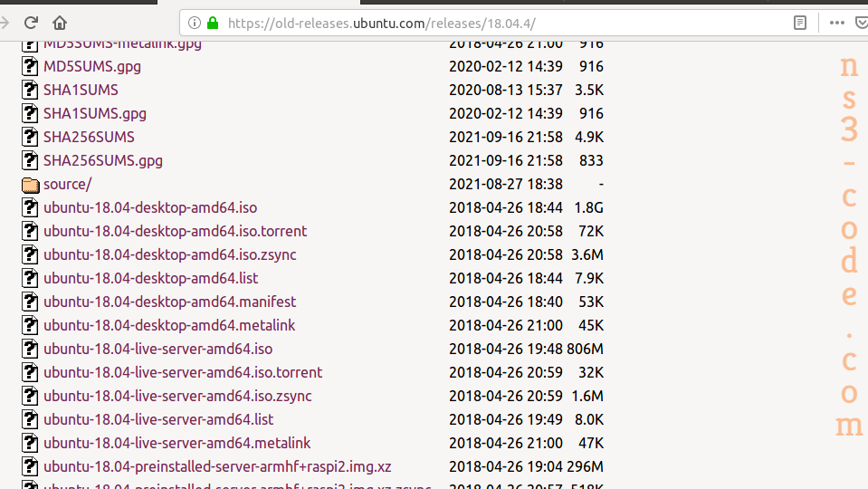The width and height of the screenshot is (868, 489).
Task: Download ubuntu-18.04-preinstalled-server-armhf+raspi2.img.xz
Action: click(217, 467)
